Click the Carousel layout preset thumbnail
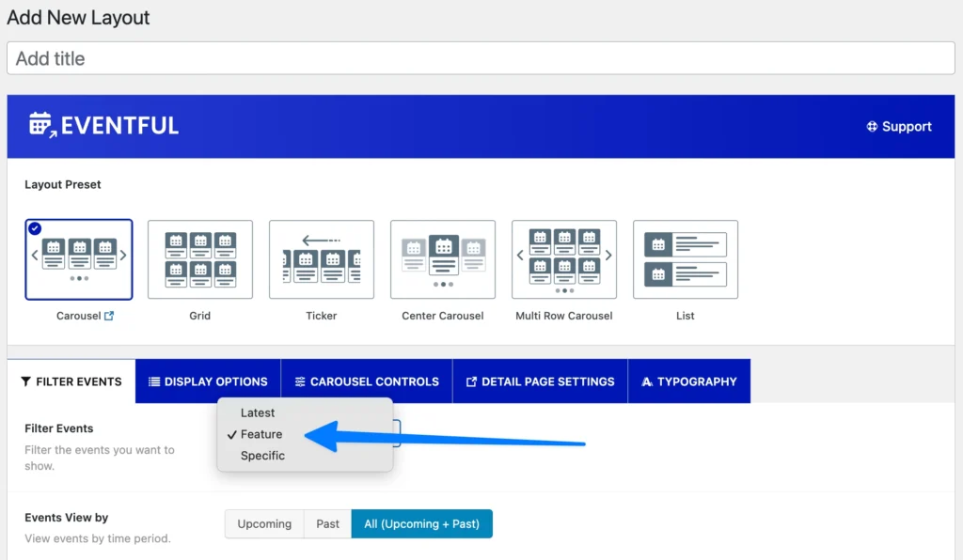The height and width of the screenshot is (560, 963). [79, 259]
